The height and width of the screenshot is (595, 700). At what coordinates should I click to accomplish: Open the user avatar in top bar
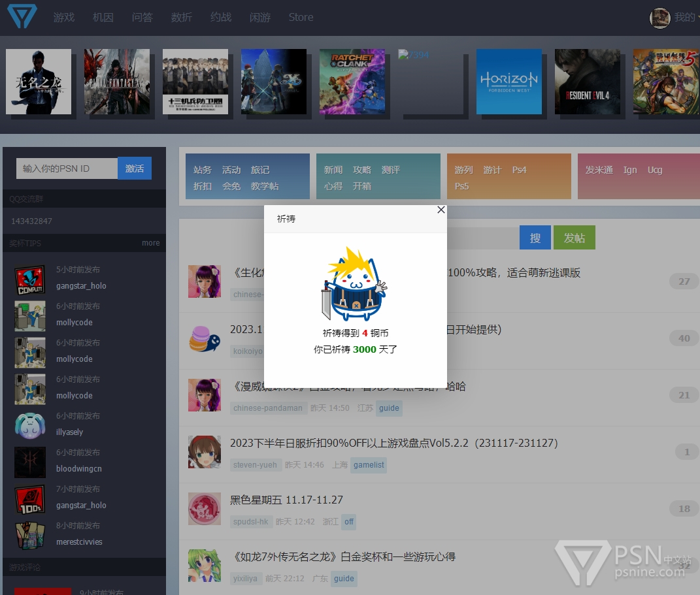click(x=659, y=18)
